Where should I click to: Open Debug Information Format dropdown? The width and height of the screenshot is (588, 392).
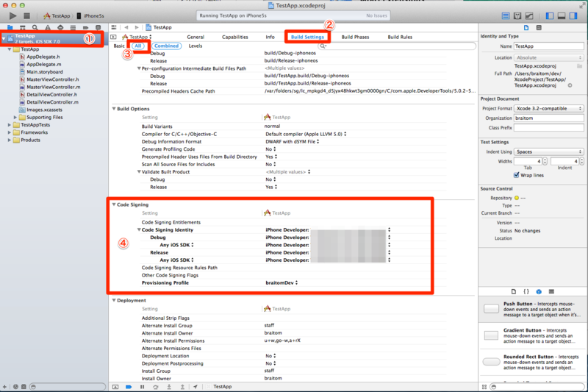point(293,142)
